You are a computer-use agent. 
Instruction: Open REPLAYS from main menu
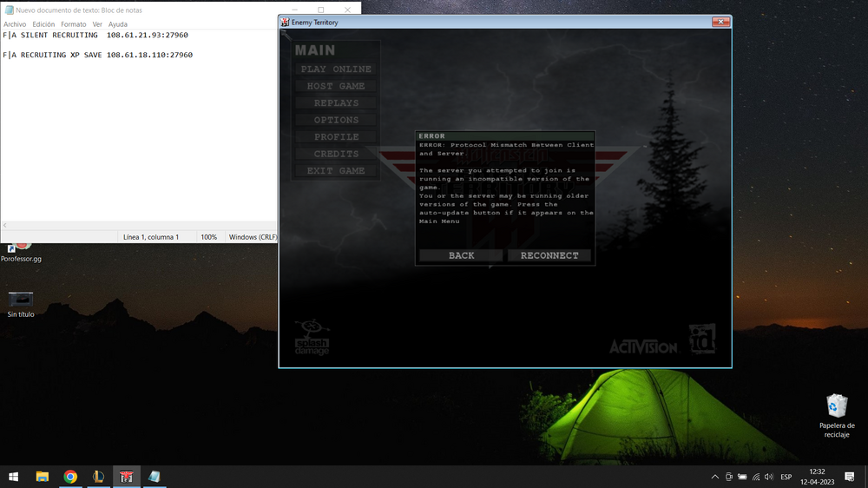tap(336, 103)
